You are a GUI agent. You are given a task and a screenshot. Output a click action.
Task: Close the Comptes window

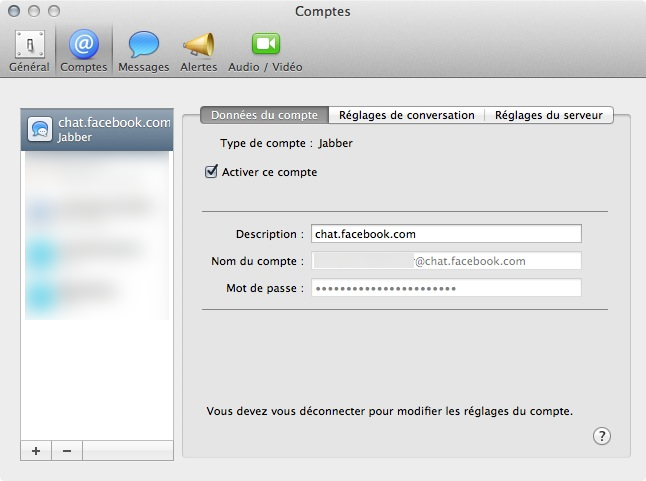point(14,11)
